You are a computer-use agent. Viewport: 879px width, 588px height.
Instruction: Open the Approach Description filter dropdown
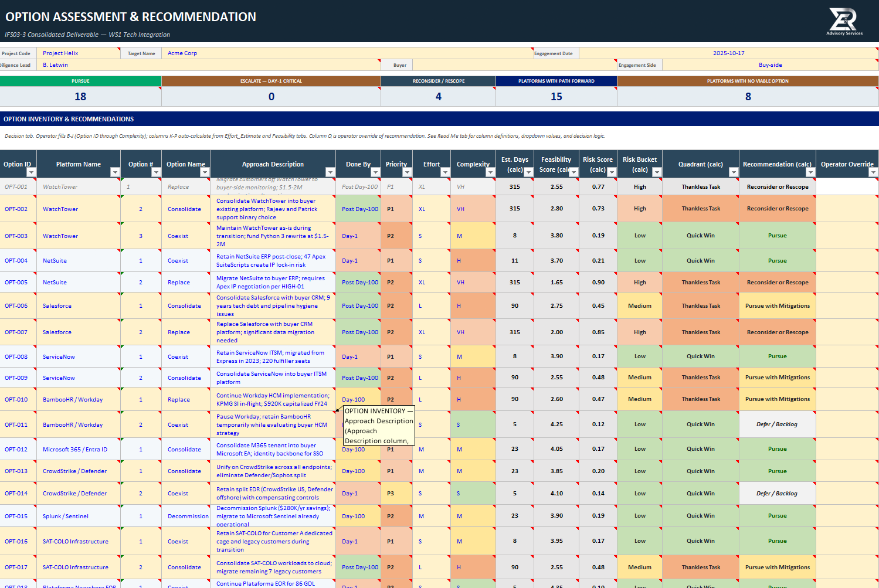(x=330, y=172)
